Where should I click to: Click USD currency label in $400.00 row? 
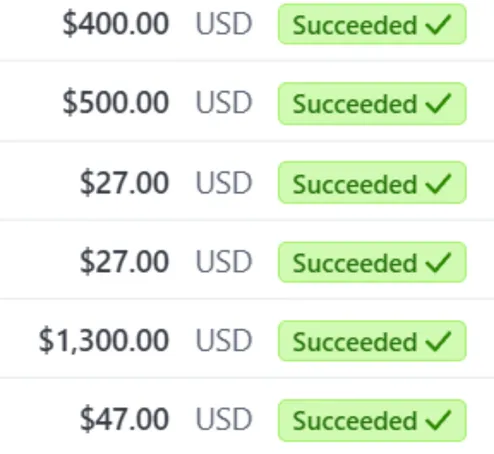click(x=224, y=24)
